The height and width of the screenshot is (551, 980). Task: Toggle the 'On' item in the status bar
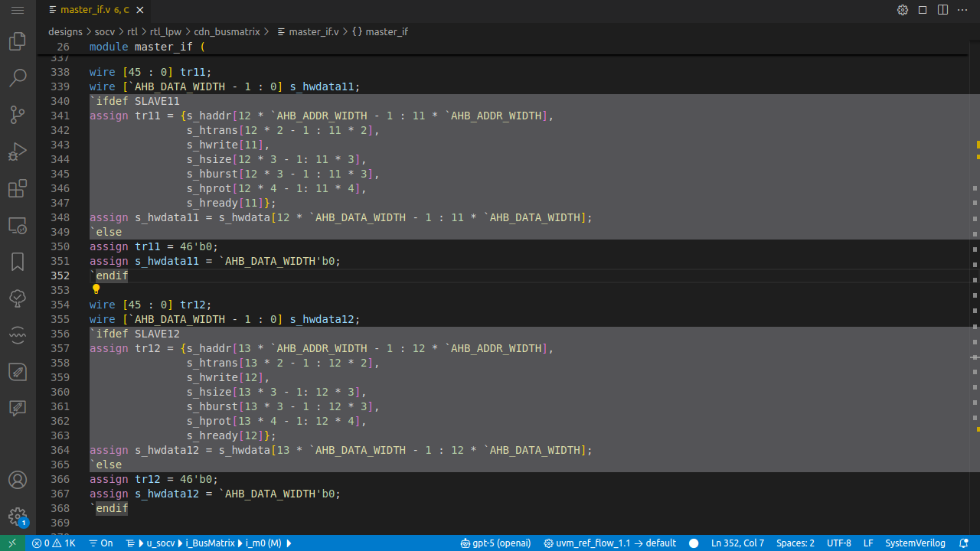[100, 543]
